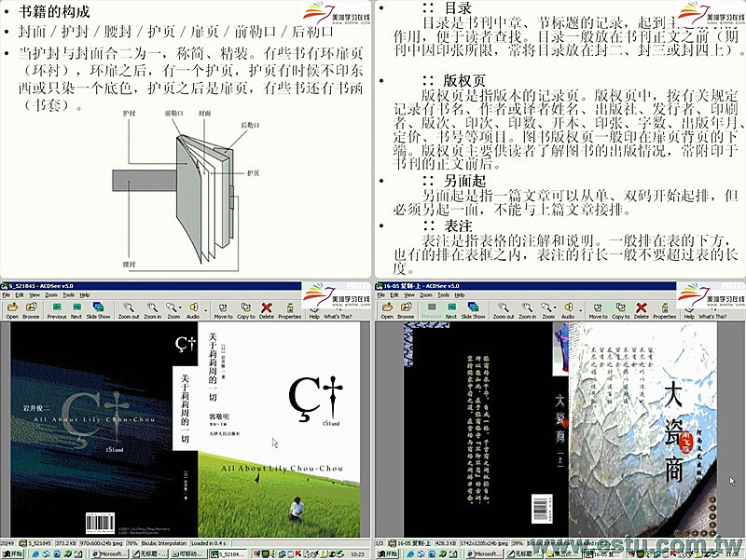Open Help menu in 16-05 window

pos(459,294)
